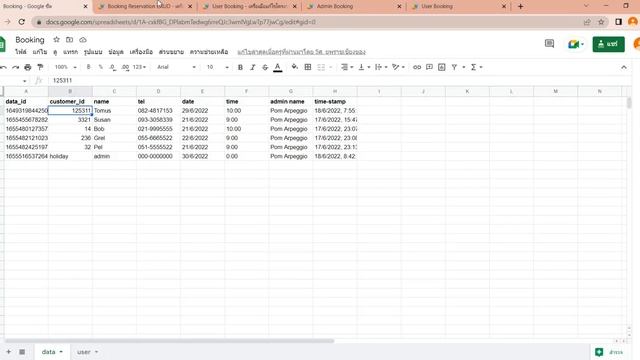640x360 pixels.
Task: Open the ส่วนขยาย menu
Action: [x=171, y=52]
